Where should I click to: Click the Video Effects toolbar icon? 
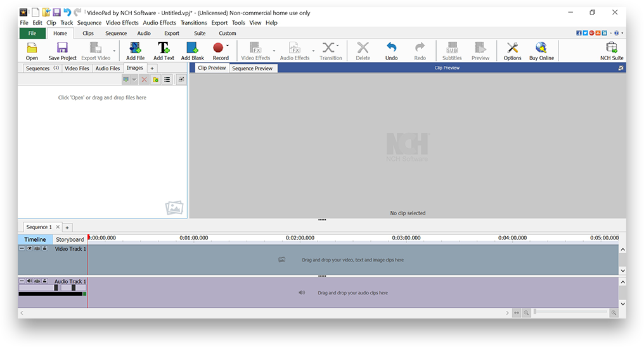click(255, 48)
